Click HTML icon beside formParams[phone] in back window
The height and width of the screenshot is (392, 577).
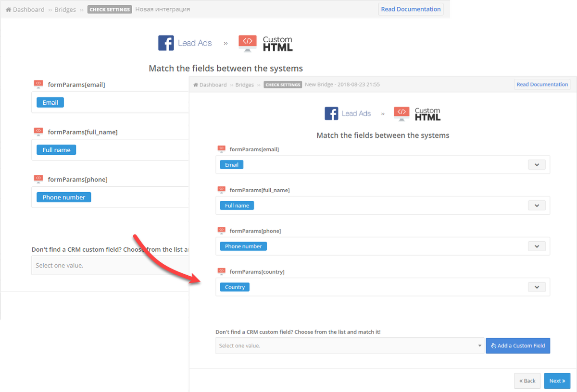[x=38, y=179]
